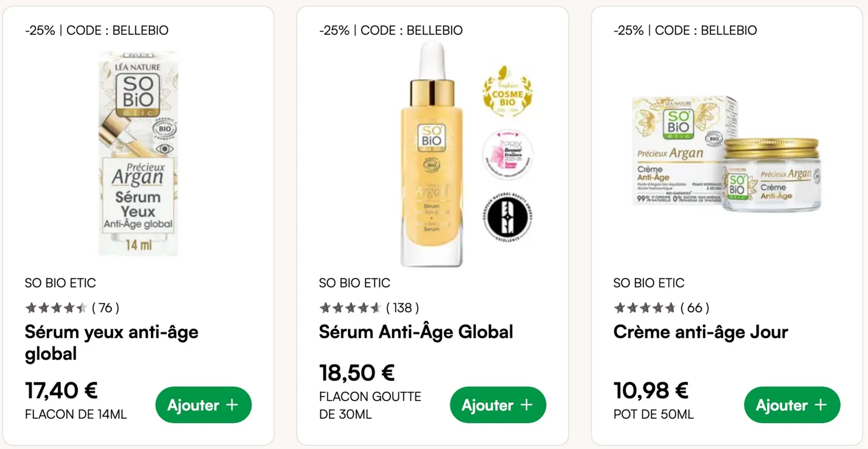The image size is (868, 449).
Task: Click the pink Prix Beauté award badge
Action: [507, 154]
